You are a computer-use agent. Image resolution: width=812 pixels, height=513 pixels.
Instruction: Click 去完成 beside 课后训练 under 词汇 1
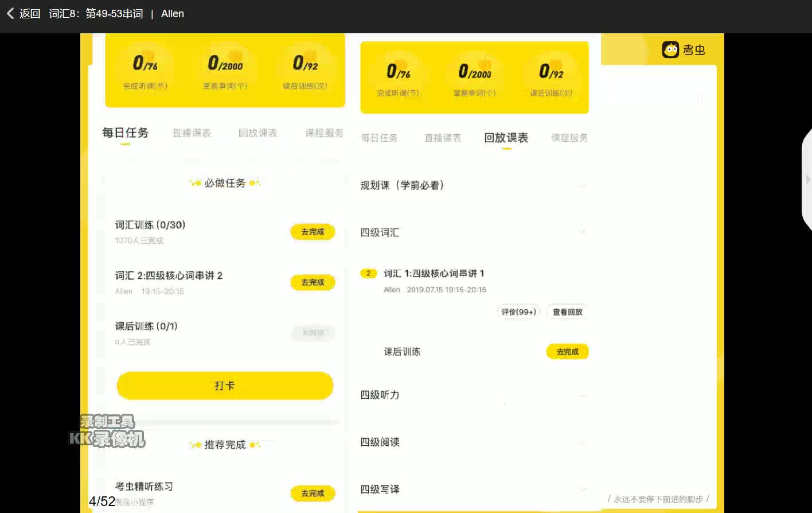tap(567, 352)
